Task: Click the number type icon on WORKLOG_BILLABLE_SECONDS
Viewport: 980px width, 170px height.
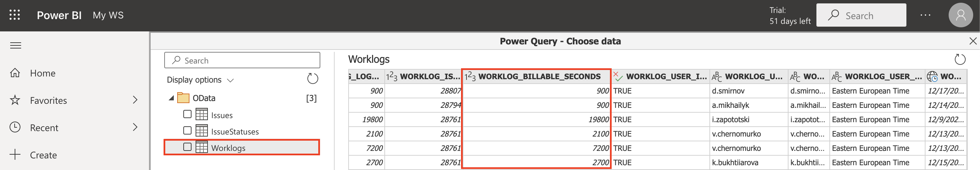Action: pos(470,76)
